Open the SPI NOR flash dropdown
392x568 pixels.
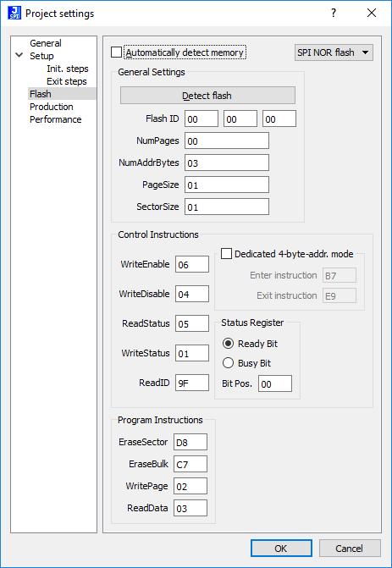pos(334,52)
